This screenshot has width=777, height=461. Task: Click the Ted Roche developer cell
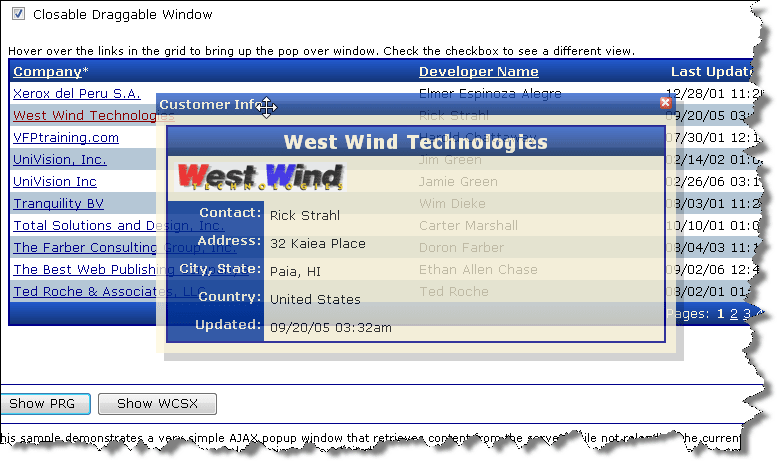click(454, 291)
